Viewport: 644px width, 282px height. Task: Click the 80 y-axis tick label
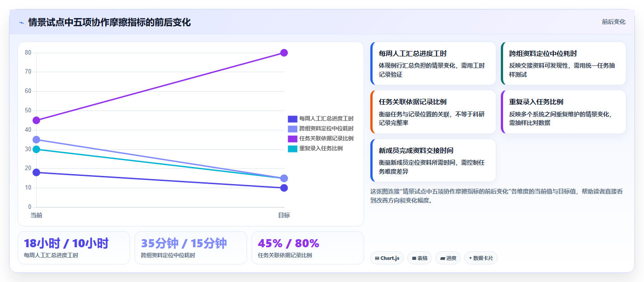click(28, 53)
